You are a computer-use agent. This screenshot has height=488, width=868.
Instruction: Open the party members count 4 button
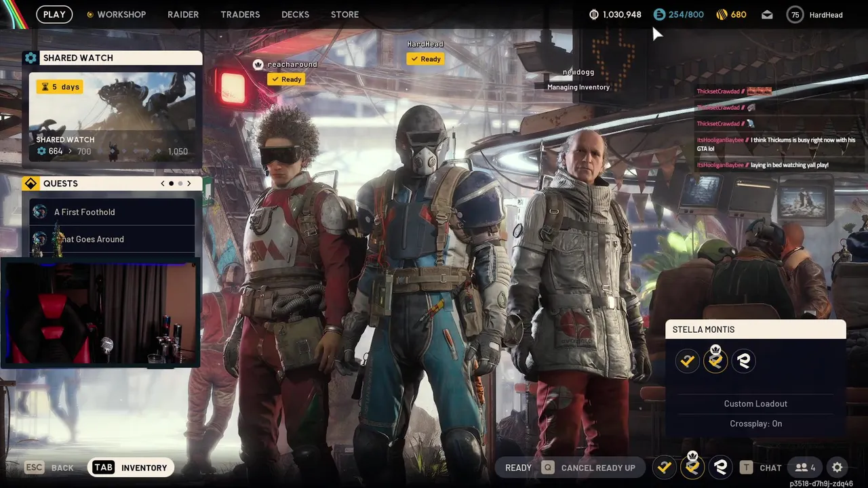pyautogui.click(x=805, y=468)
